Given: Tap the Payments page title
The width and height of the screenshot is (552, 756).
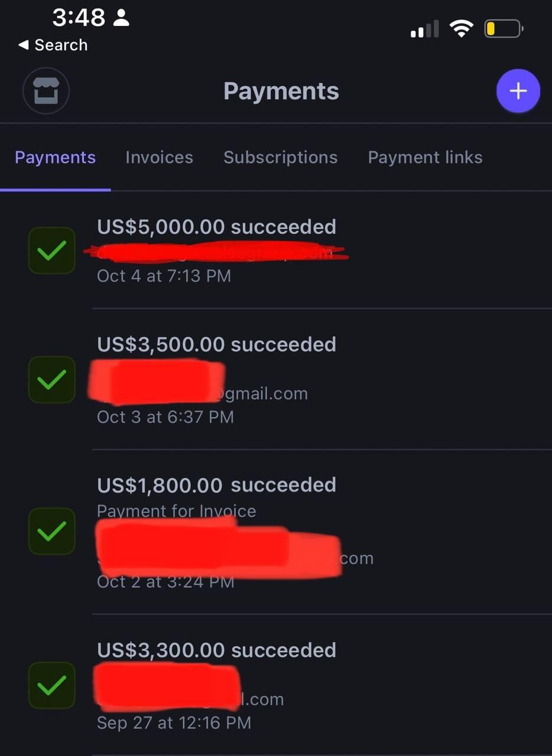Looking at the screenshot, I should [x=281, y=92].
